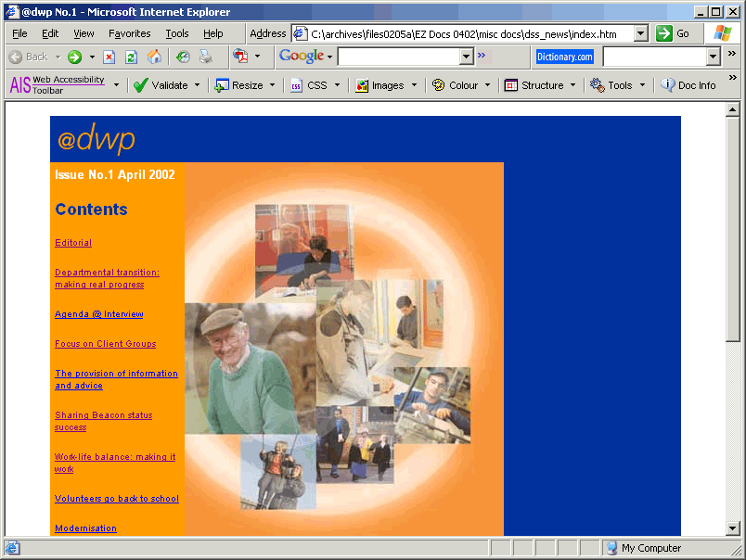Expand the Tools dropdown in accessibility toolbar

(x=642, y=85)
